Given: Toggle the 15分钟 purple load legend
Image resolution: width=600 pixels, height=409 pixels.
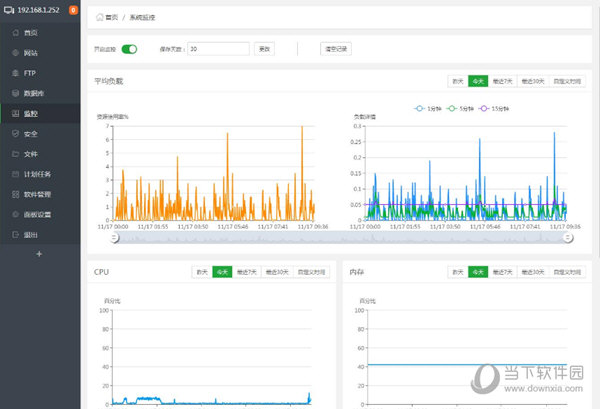Looking at the screenshot, I should tap(494, 109).
